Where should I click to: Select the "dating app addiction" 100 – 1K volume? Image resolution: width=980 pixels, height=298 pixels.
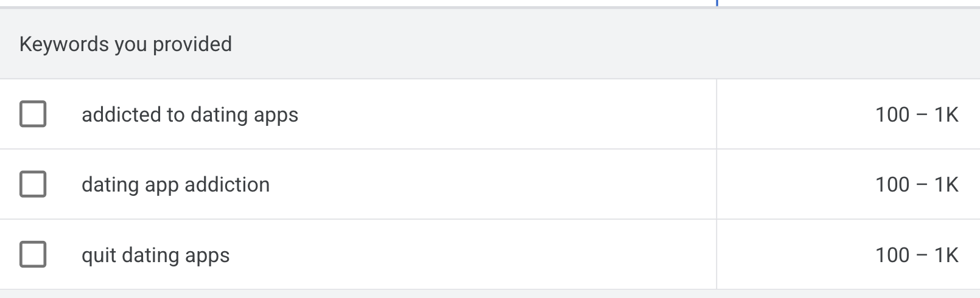tap(916, 185)
